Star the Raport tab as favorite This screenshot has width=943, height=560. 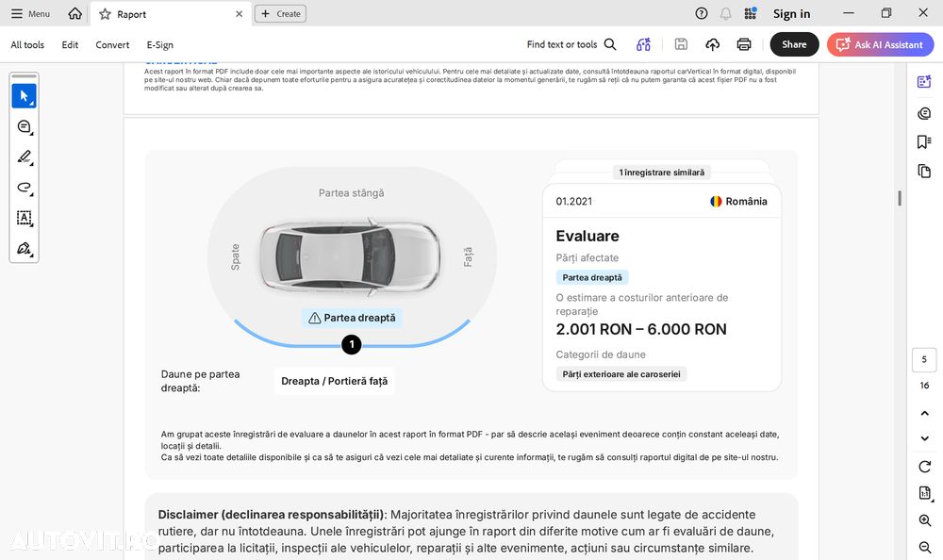coord(106,14)
